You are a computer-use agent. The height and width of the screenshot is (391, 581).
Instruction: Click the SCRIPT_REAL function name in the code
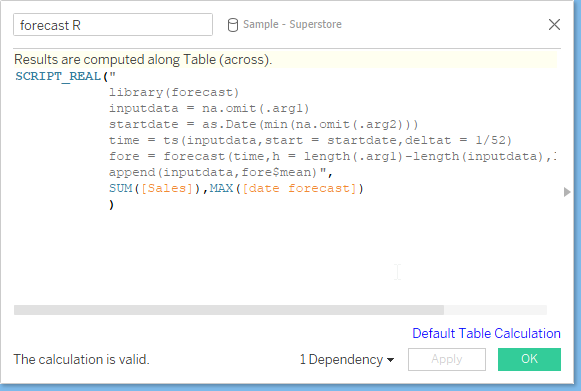pyautogui.click(x=58, y=76)
